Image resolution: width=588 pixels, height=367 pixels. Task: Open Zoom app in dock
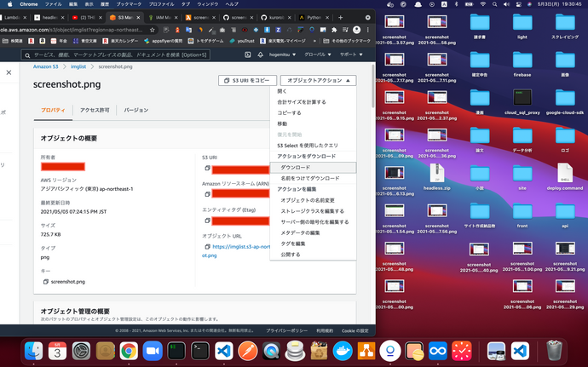[x=153, y=352]
